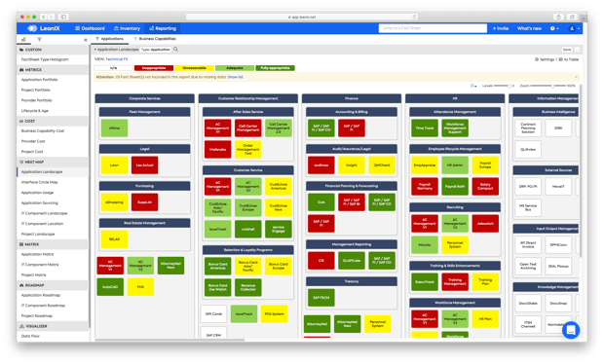The width and height of the screenshot is (604, 364).
Task: Click the Technical Fit view link
Action: 116,59
